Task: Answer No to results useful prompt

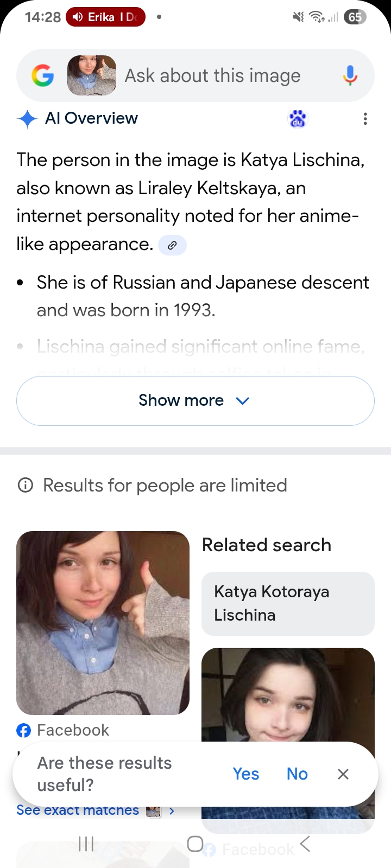Action: pyautogui.click(x=297, y=774)
